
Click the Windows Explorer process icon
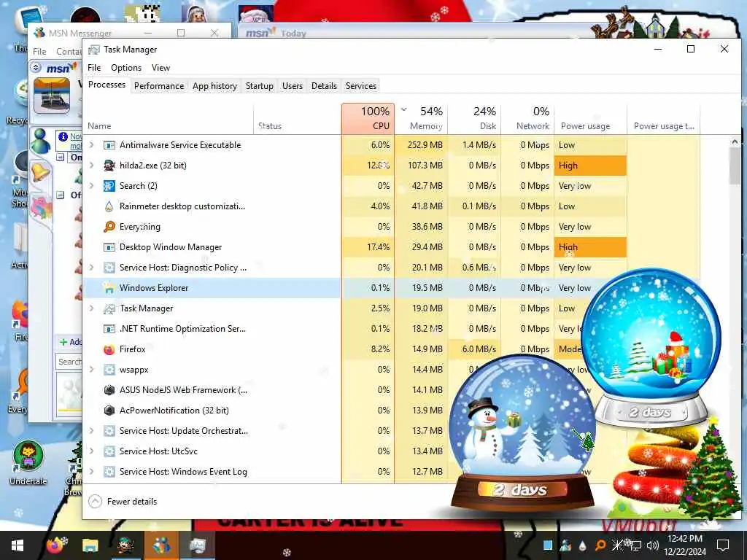[109, 288]
